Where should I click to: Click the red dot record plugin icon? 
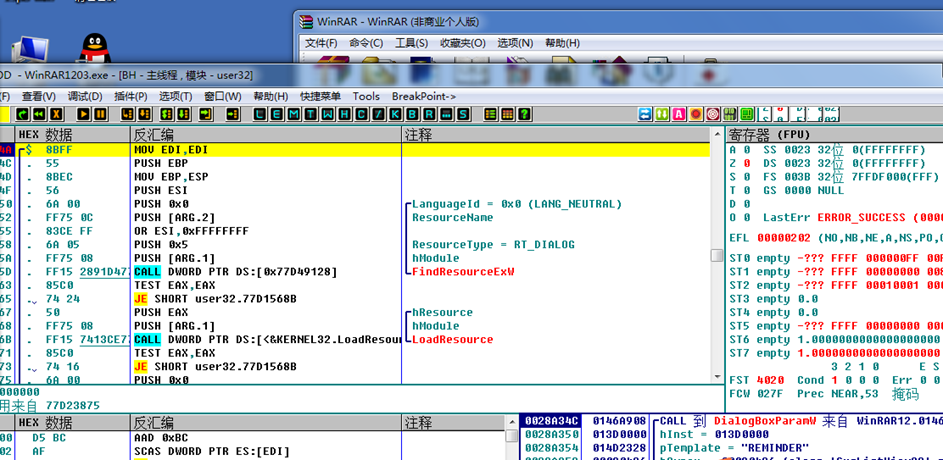pos(696,114)
